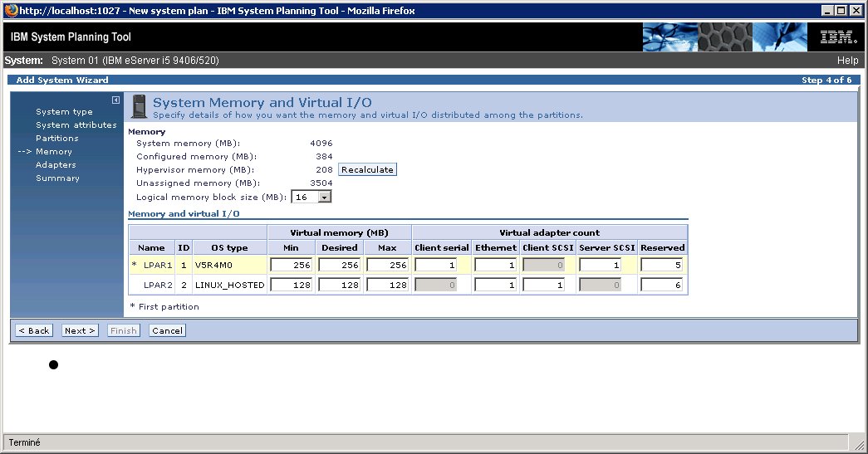Screen dimensions: 868x454
Task: Click LPAR1 Ethernet adapter count field
Action: (495, 266)
